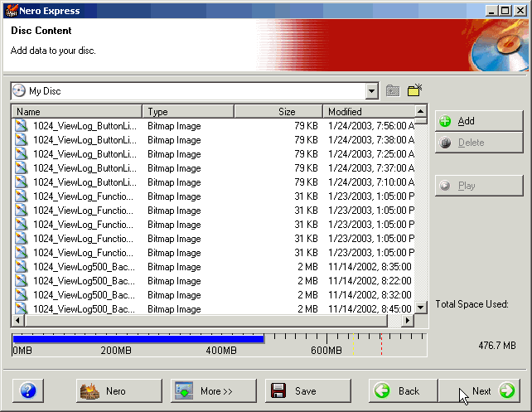Screen dimensions: 532x412
Task: Click the blue disc space usage bar
Action: (x=138, y=339)
